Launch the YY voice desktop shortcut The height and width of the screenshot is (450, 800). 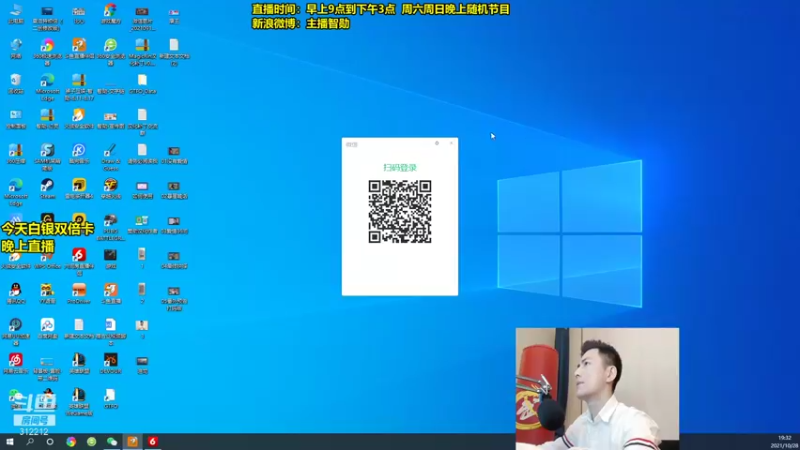click(x=47, y=293)
